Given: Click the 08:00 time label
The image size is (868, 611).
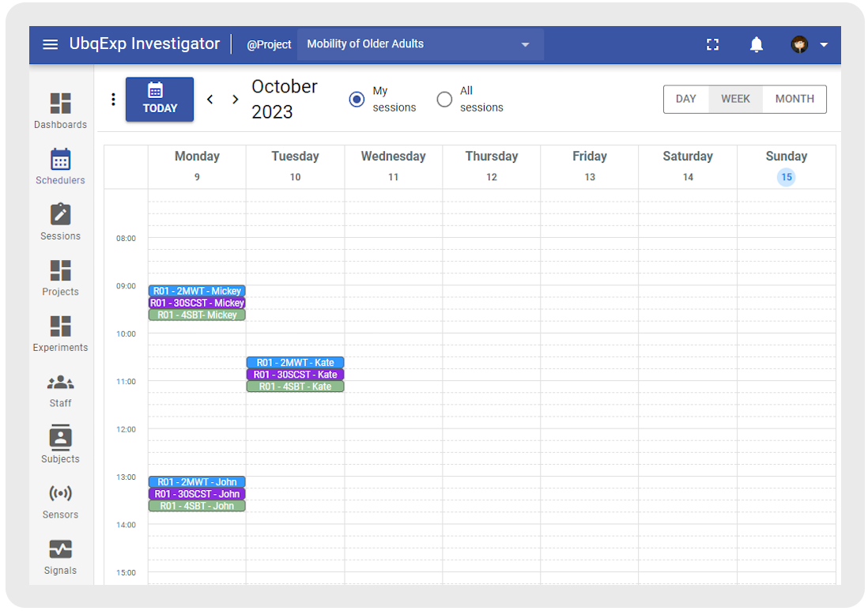Looking at the screenshot, I should coord(126,239).
